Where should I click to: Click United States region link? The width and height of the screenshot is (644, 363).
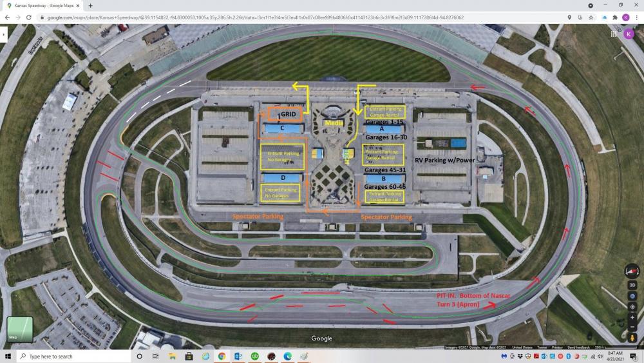point(522,348)
